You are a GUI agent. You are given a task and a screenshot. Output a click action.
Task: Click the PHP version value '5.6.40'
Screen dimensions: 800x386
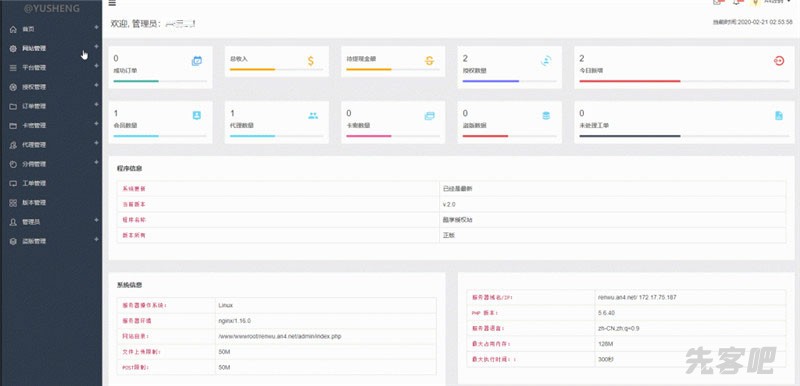(x=606, y=313)
